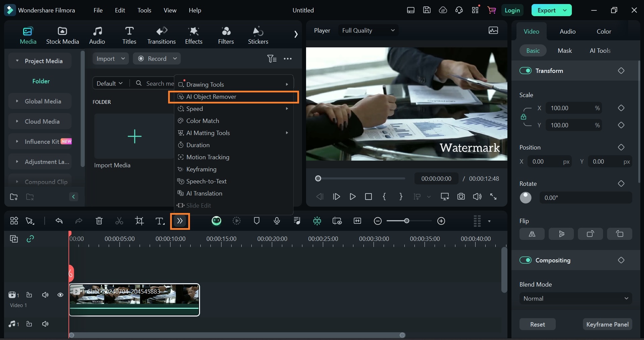Expand Global Media in sidebar
This screenshot has width=644, height=340.
point(17,101)
